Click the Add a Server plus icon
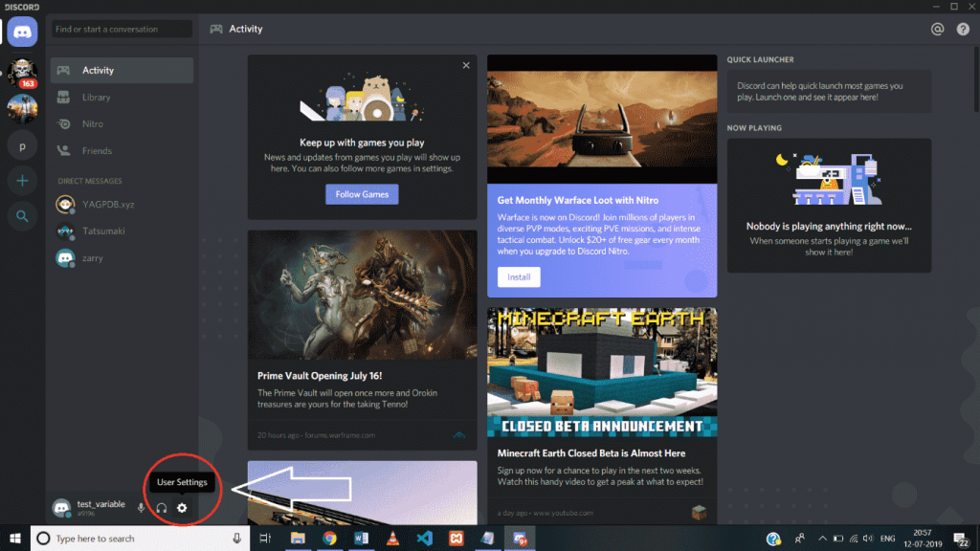This screenshot has width=980, height=551. tap(22, 181)
